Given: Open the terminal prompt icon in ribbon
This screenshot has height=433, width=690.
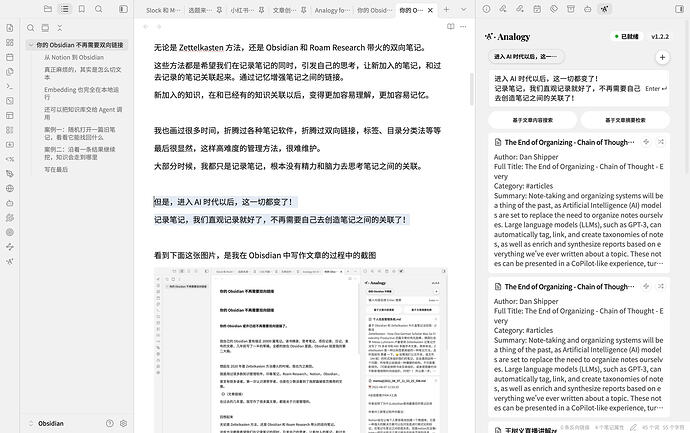Looking at the screenshot, I should pyautogui.click(x=10, y=86).
